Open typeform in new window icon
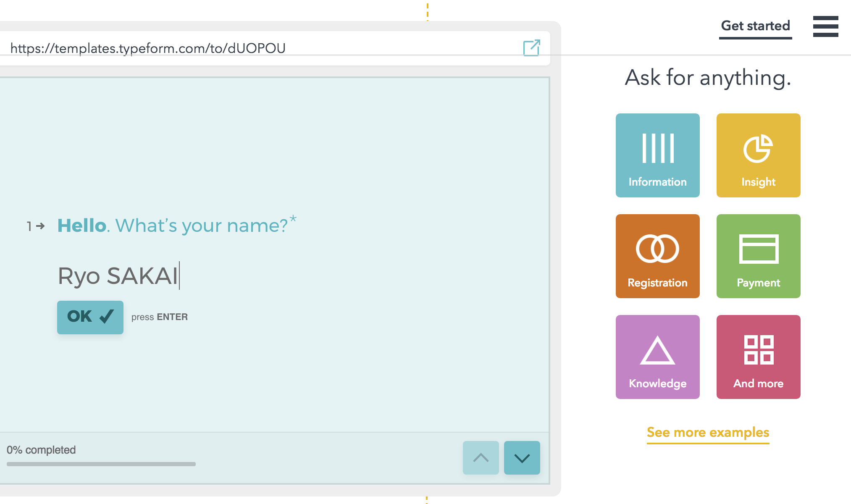The height and width of the screenshot is (504, 851). pos(531,48)
